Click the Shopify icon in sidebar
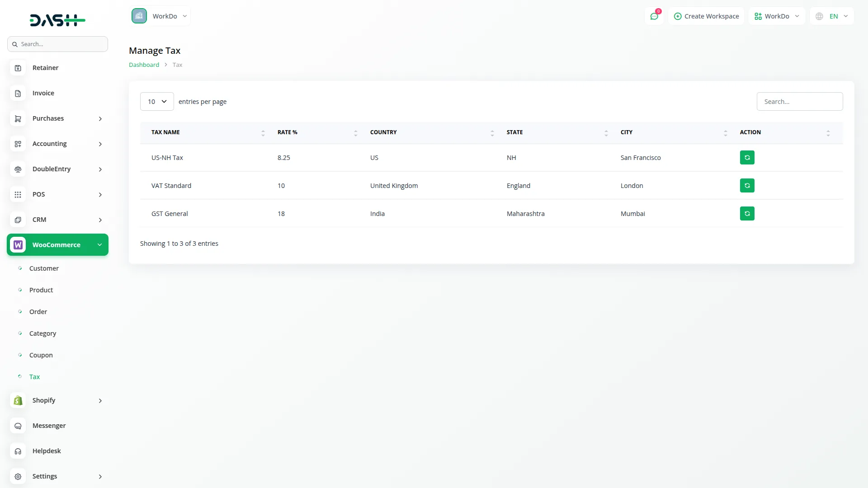The width and height of the screenshot is (868, 488). (x=18, y=400)
